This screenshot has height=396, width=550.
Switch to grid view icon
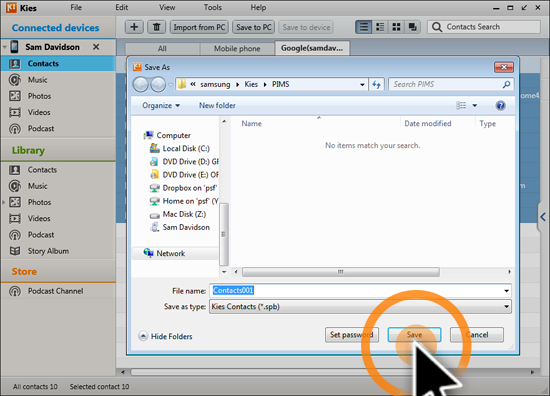(x=396, y=27)
